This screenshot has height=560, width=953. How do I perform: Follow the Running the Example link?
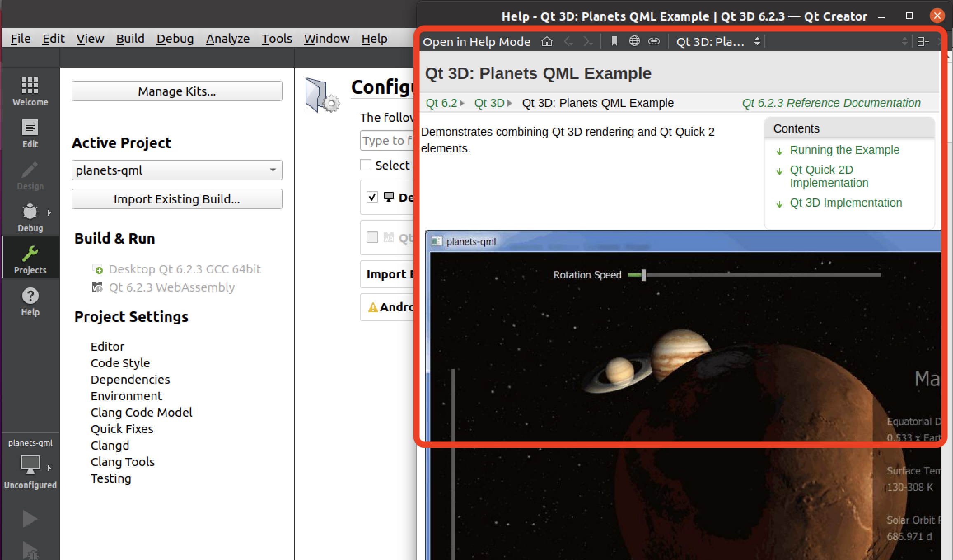[844, 150]
